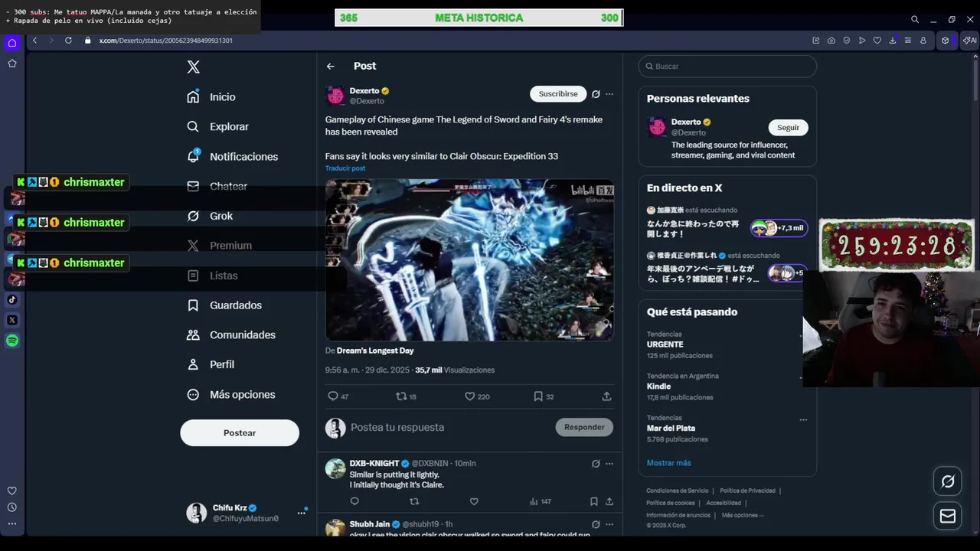Screen dimensions: 980x551
Task: Like the DXB-KNIGHT reply
Action: click(x=474, y=502)
